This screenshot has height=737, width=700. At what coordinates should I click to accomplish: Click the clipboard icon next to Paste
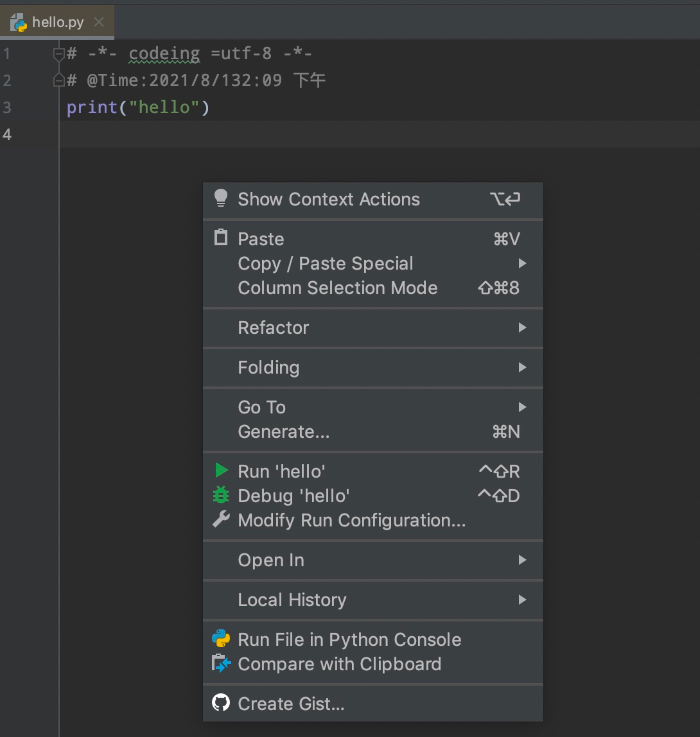coord(221,238)
